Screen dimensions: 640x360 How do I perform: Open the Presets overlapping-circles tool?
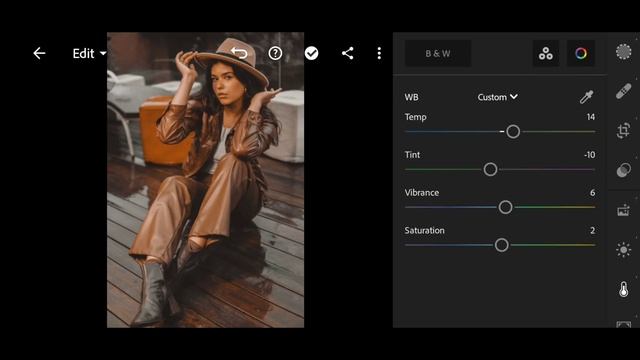623,170
